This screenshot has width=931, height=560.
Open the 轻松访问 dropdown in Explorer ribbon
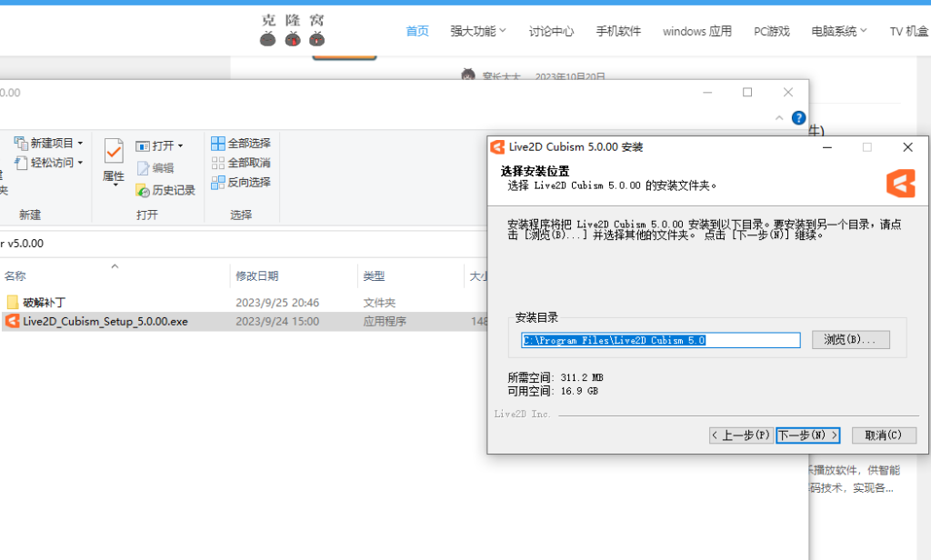(x=49, y=162)
